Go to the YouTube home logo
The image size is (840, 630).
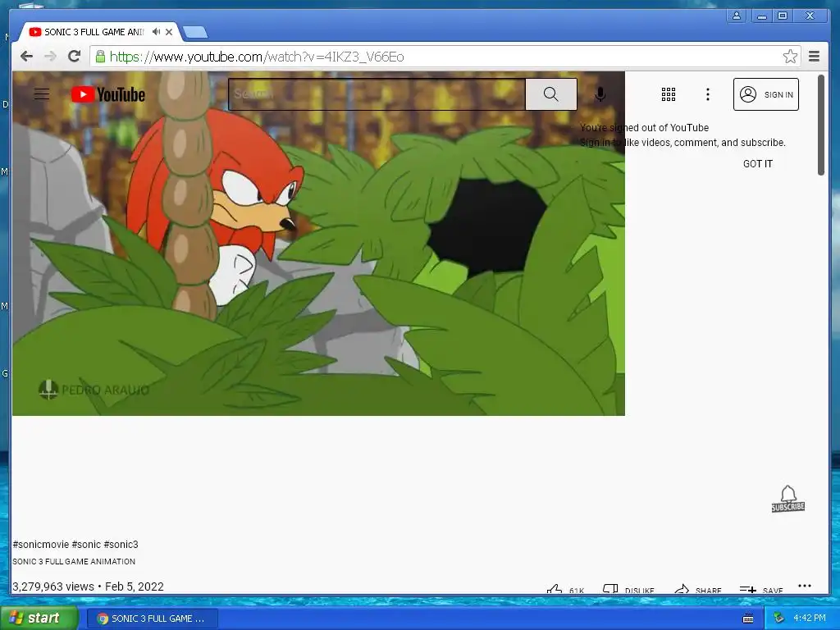[x=108, y=94]
